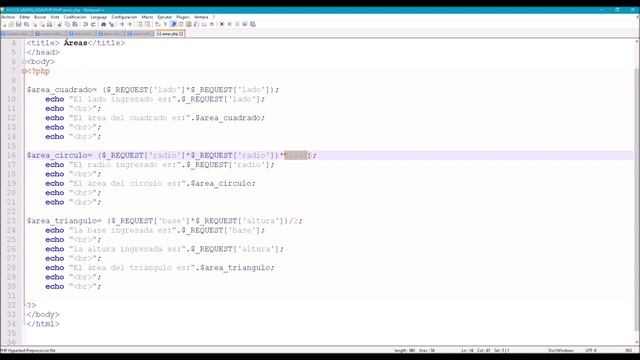The height and width of the screenshot is (360, 640).
Task: Open the Ejecutar menu
Action: (165, 17)
